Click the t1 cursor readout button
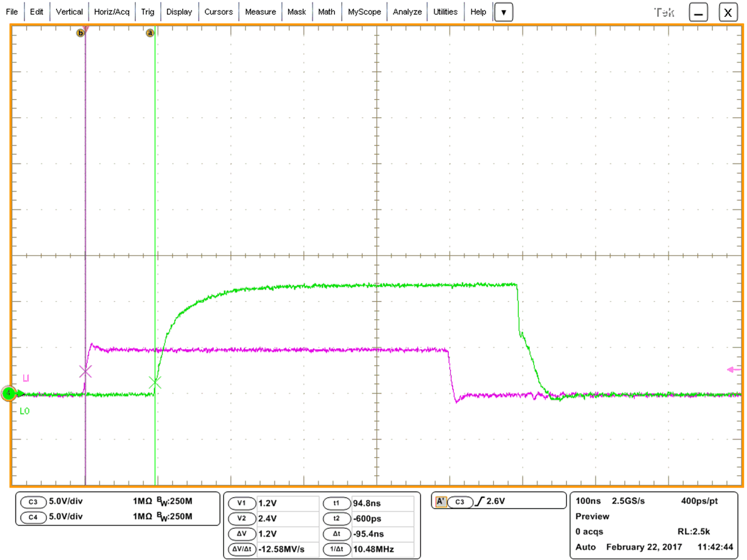Screen dimensions: 747x560 337,502
